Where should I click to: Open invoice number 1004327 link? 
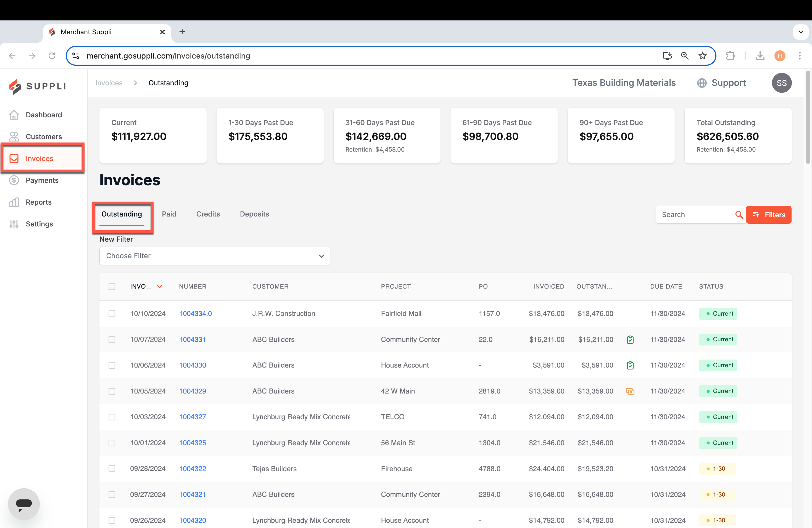pyautogui.click(x=193, y=417)
